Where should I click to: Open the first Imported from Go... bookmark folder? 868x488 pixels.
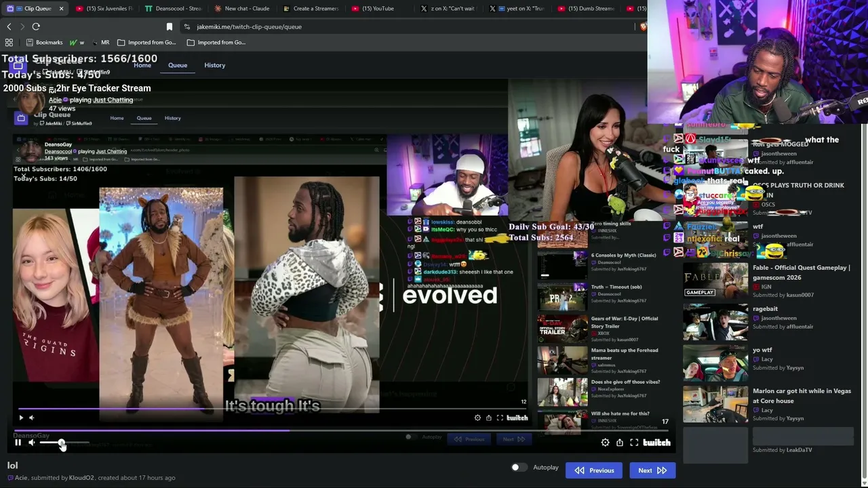click(x=146, y=42)
